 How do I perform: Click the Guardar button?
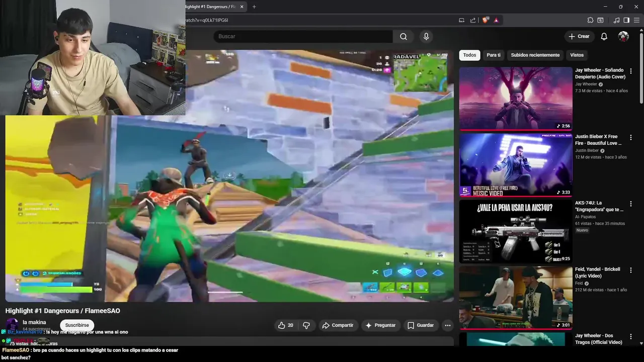tap(421, 325)
